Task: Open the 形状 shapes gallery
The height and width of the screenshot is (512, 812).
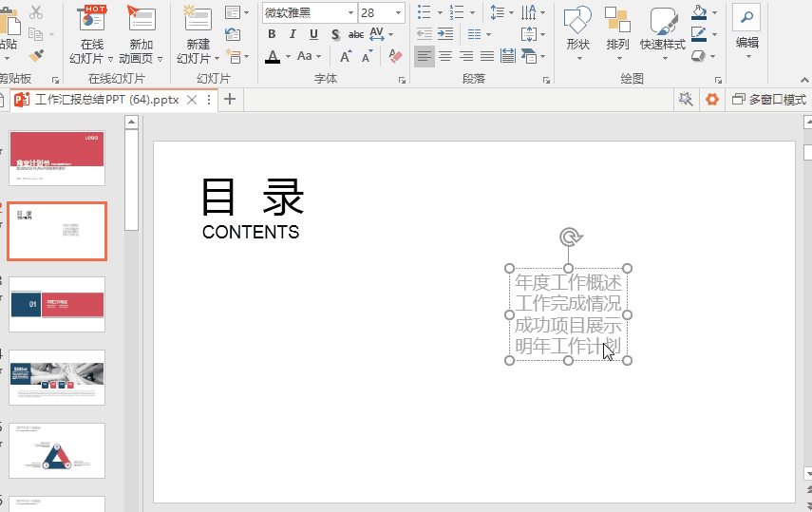Action: tap(578, 33)
